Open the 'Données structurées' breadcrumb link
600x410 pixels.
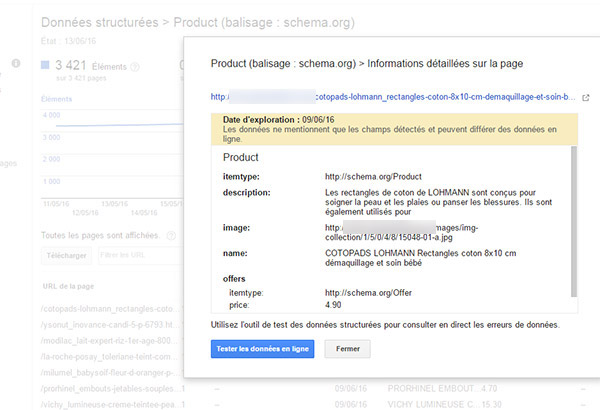click(x=99, y=23)
